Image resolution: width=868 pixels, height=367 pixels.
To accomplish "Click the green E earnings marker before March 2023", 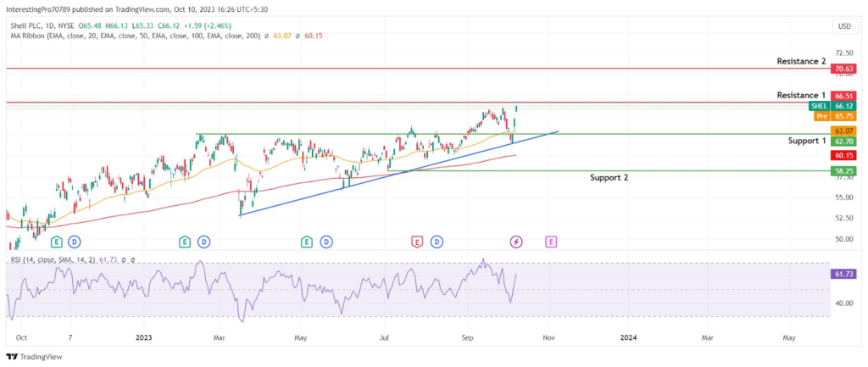I will 184,242.
